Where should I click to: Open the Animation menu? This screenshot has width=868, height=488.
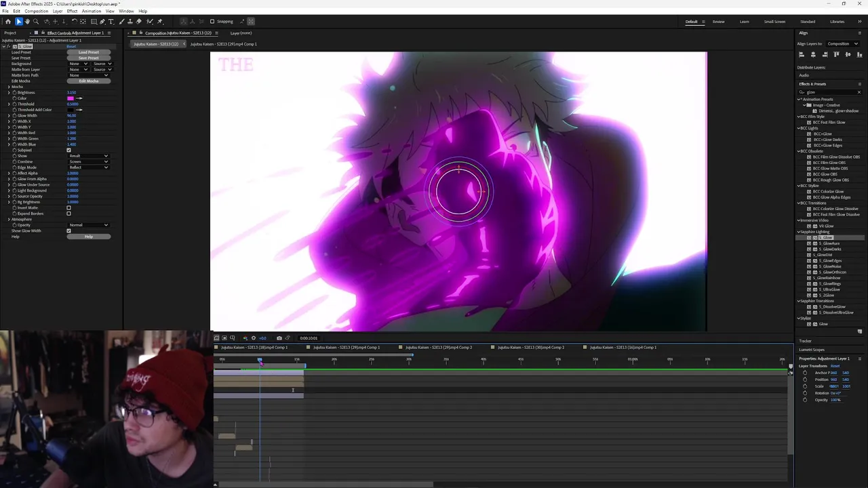click(x=91, y=11)
